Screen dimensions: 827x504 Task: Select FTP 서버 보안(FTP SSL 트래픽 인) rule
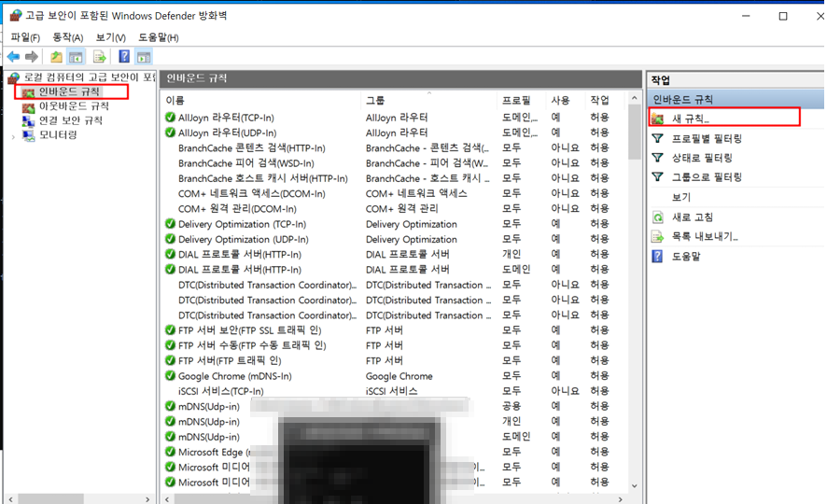tap(249, 330)
